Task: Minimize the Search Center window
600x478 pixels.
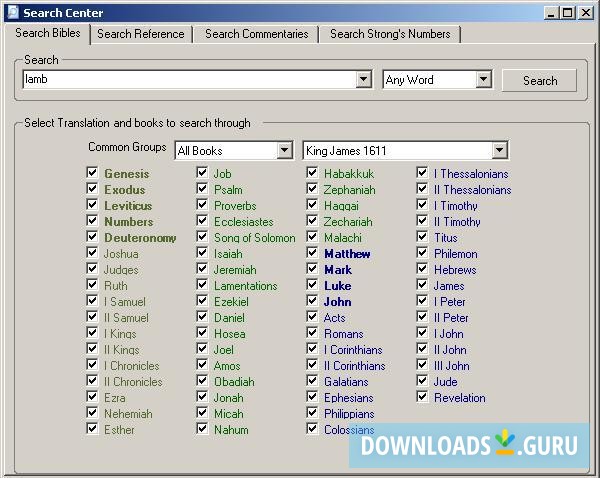Action: click(x=551, y=13)
